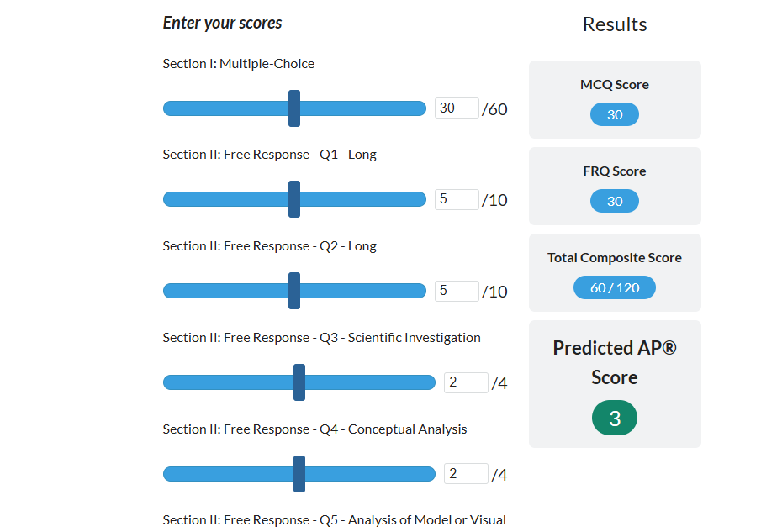761x532 pixels.
Task: Select the Q3 Scientific Investigation score field
Action: click(x=466, y=382)
